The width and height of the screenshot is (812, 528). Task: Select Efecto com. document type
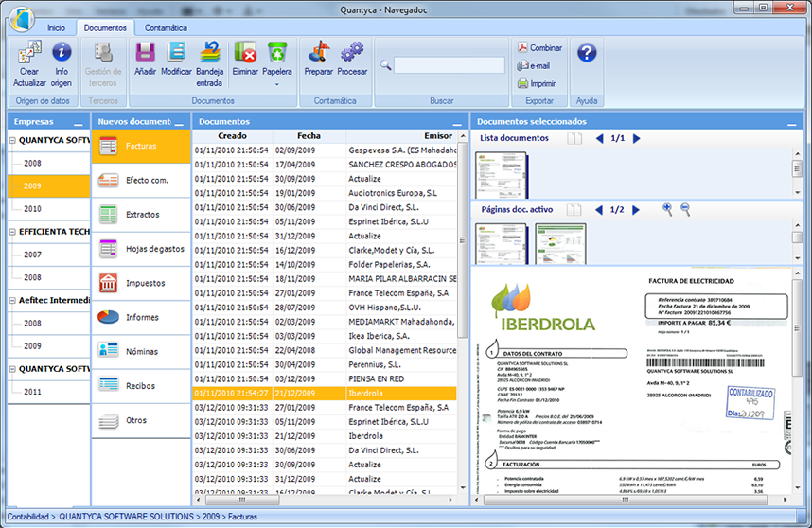pos(141,180)
